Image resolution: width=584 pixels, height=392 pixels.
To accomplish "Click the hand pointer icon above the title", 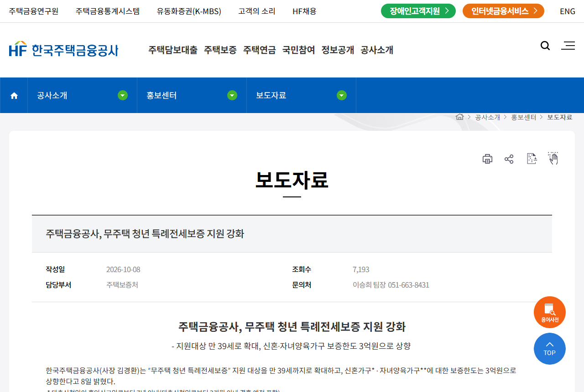I will tap(553, 158).
